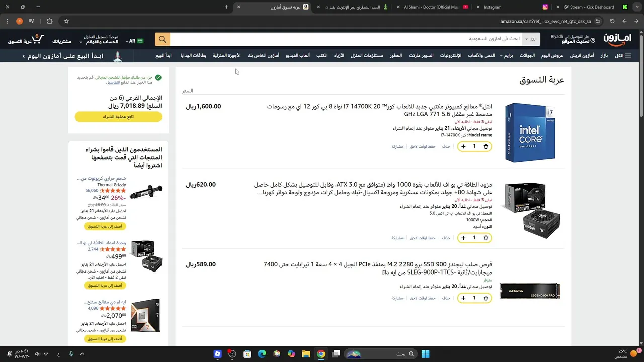Image resolution: width=644 pixels, height=362 pixels.
Task: Increase quantity of TUF 1000W power supply
Action: point(463,238)
